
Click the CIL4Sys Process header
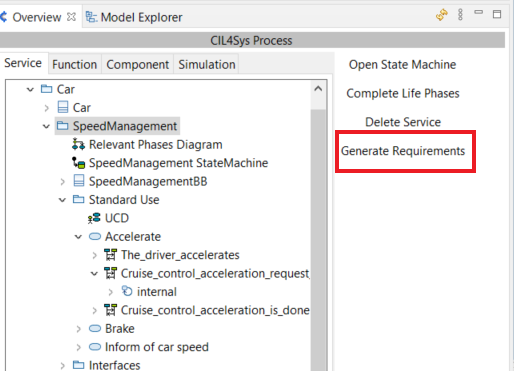pyautogui.click(x=252, y=40)
